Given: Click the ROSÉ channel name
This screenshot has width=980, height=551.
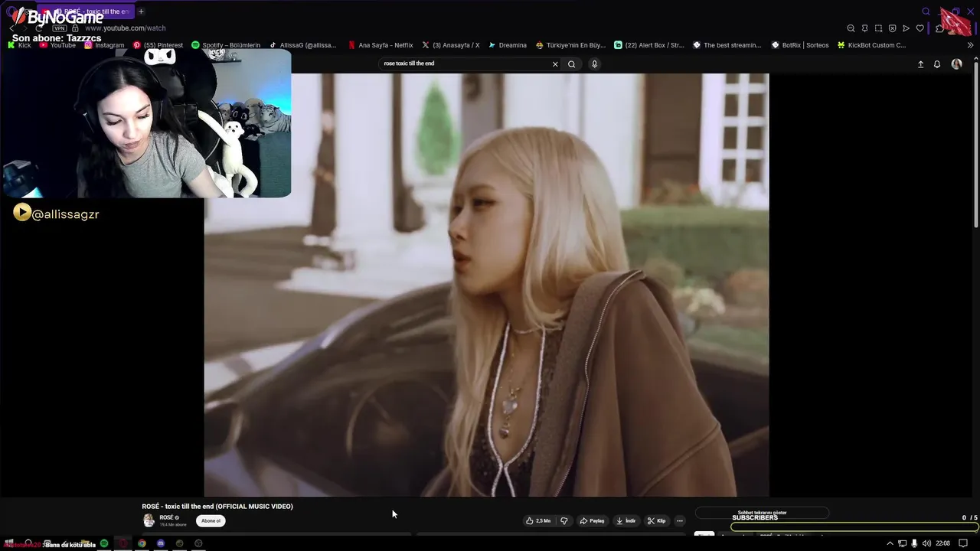Looking at the screenshot, I should [x=166, y=517].
